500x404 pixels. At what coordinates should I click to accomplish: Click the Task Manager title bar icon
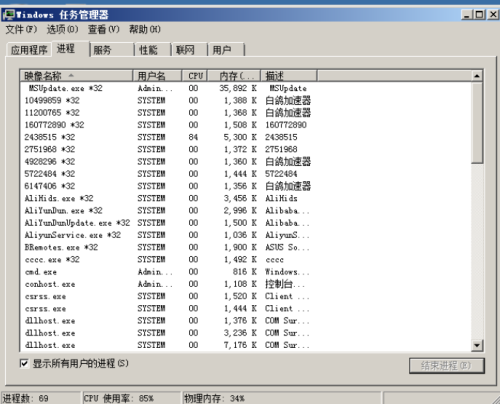pyautogui.click(x=8, y=15)
